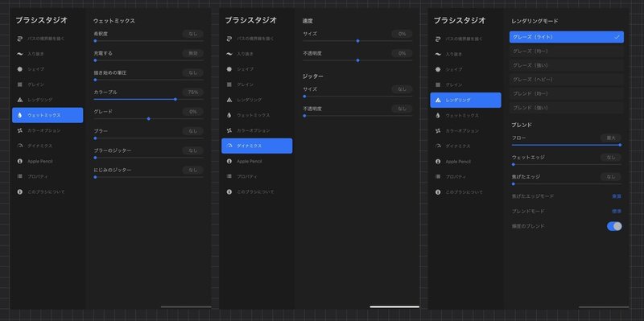
Task: Open このブラシについて in right panel sidebar
Action: point(466,192)
